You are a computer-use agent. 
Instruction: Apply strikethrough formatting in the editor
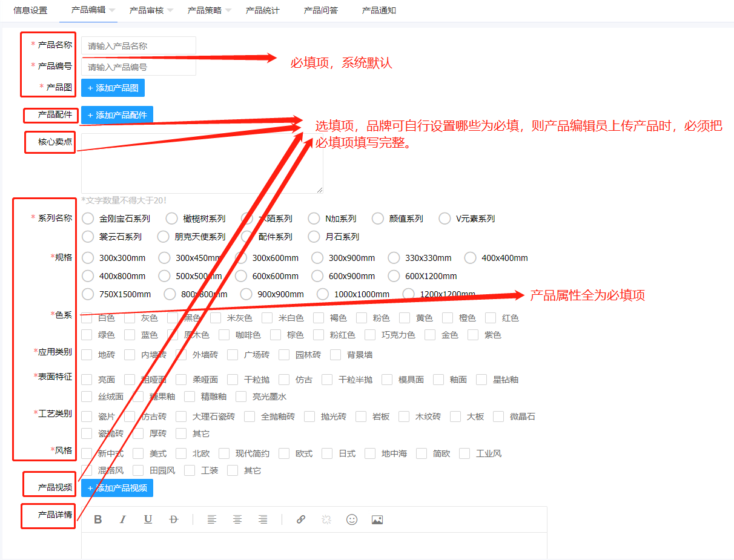174,519
